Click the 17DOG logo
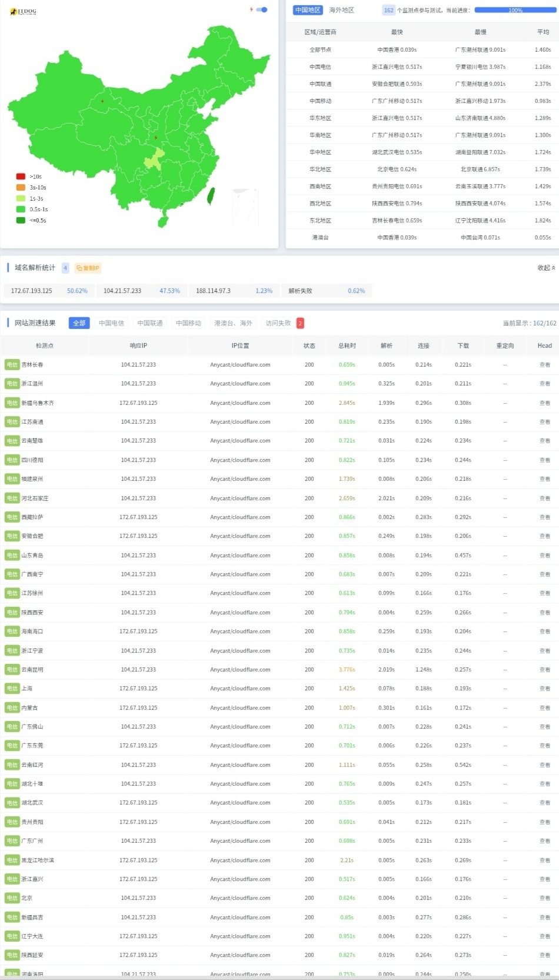This screenshot has width=559, height=980. (24, 11)
